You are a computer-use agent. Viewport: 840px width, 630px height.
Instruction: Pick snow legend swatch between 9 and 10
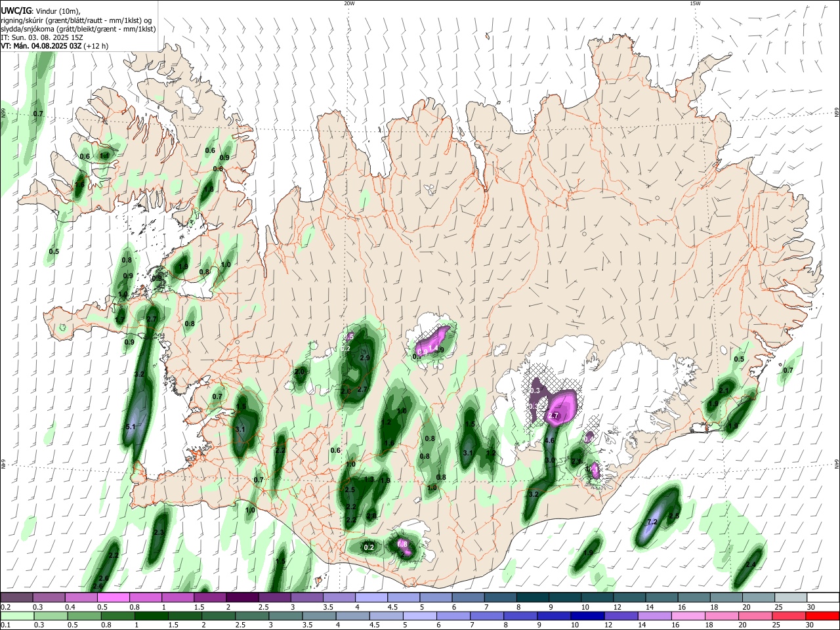pyautogui.click(x=564, y=597)
